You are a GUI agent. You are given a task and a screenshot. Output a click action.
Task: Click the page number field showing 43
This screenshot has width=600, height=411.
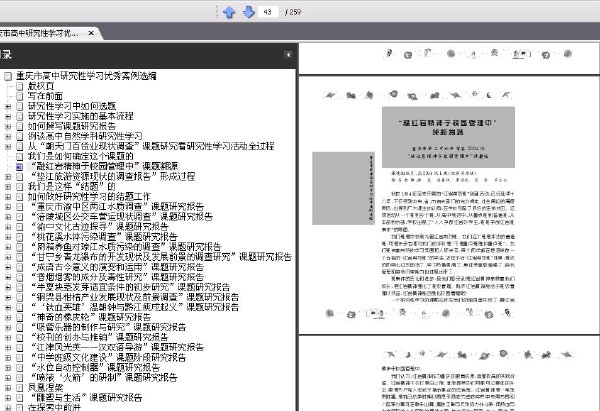[268, 12]
